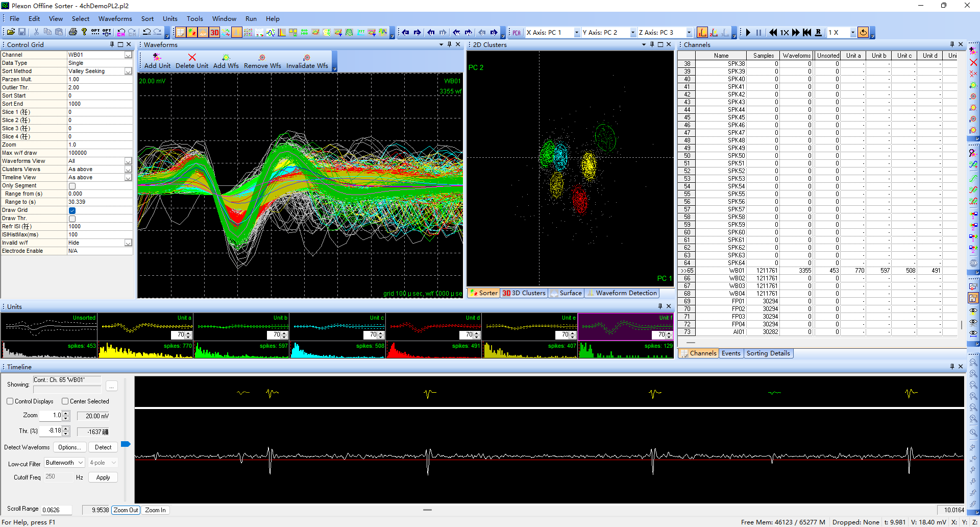Open the Sort Method dropdown

pyautogui.click(x=128, y=71)
